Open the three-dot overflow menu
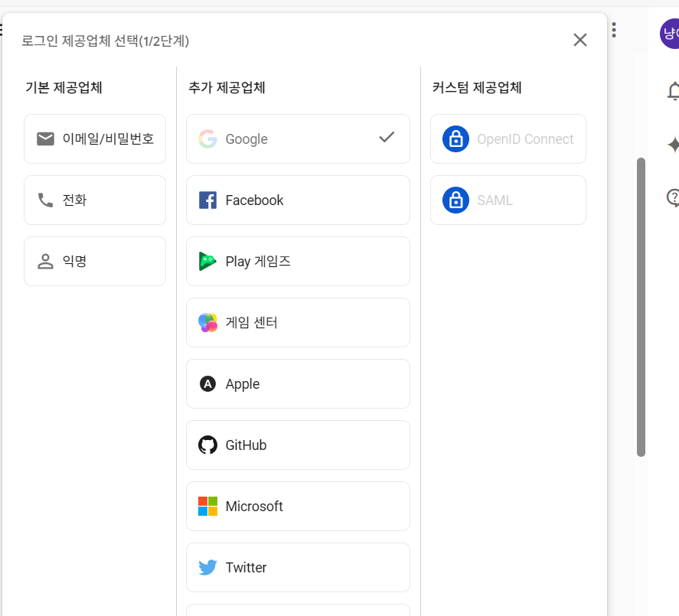 (614, 30)
